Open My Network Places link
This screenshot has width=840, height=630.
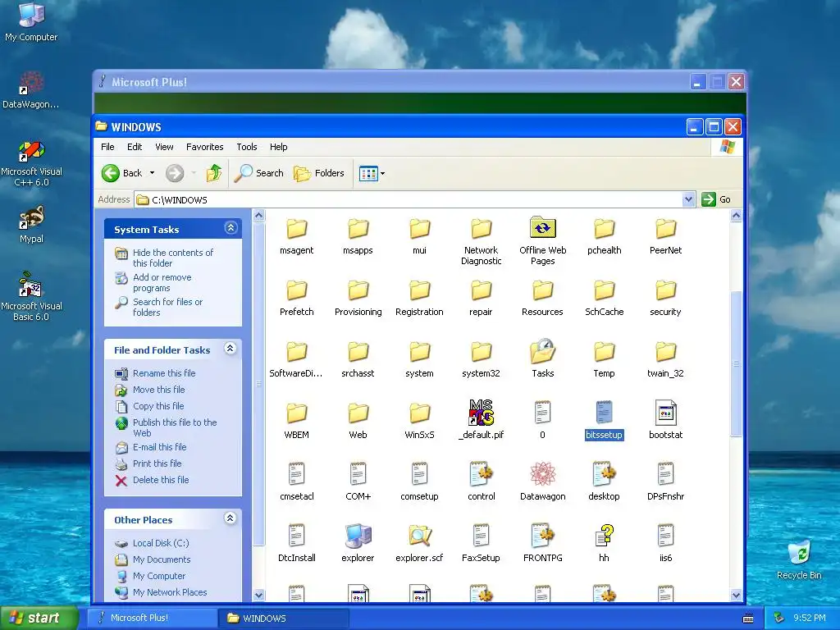(170, 592)
